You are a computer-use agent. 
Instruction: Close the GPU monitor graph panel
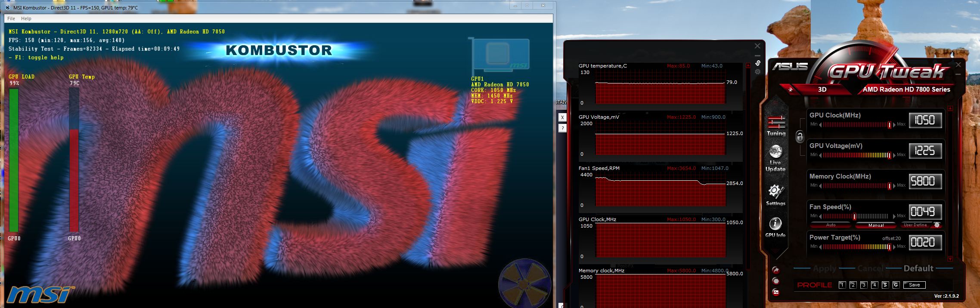(757, 46)
